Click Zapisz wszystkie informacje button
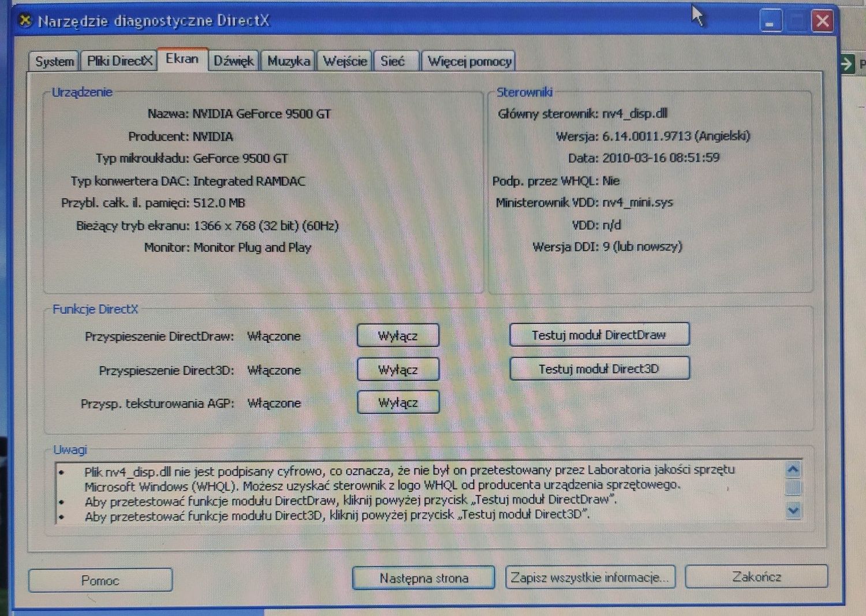Image resolution: width=866 pixels, height=616 pixels. pos(590,577)
